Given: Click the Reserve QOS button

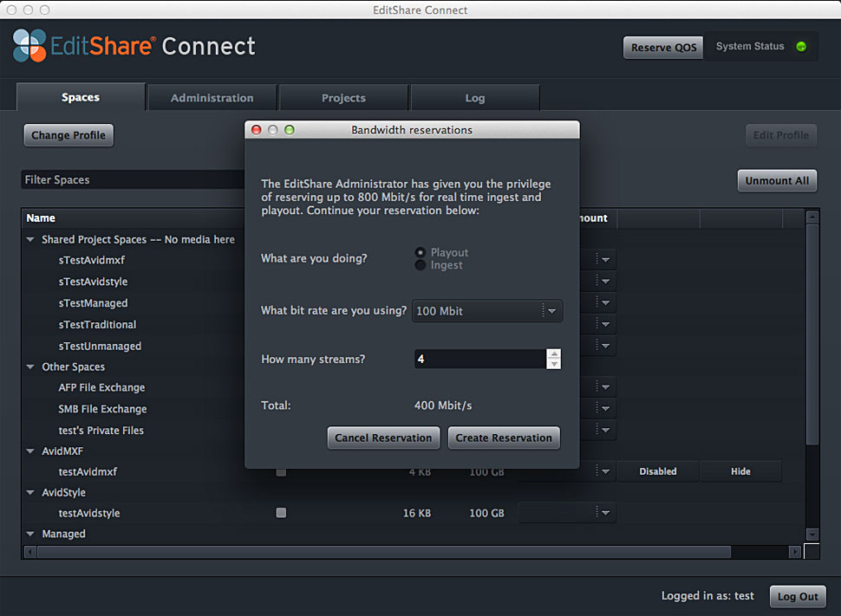Looking at the screenshot, I should (x=663, y=47).
